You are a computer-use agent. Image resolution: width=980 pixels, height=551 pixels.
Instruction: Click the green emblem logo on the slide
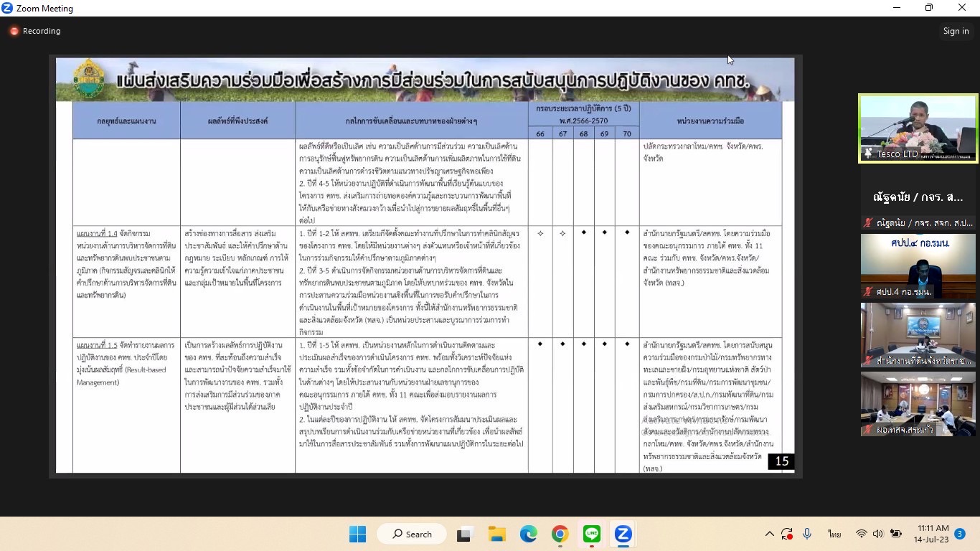tap(90, 79)
